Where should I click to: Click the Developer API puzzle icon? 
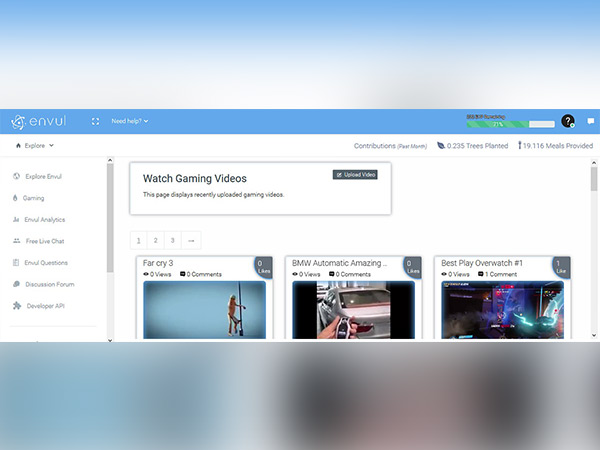16,306
